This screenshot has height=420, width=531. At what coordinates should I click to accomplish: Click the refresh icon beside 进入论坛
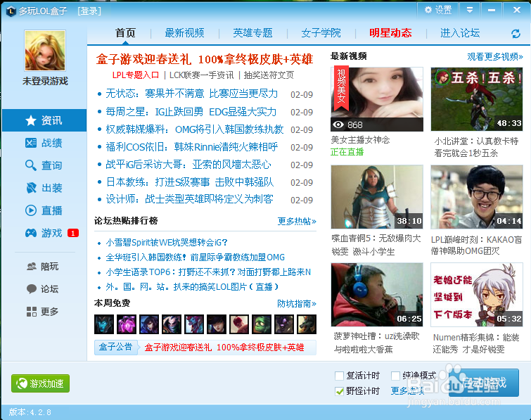tap(516, 34)
